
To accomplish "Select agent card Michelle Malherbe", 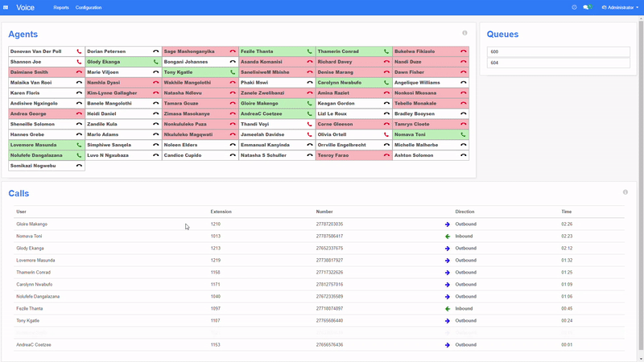I will tap(431, 145).
